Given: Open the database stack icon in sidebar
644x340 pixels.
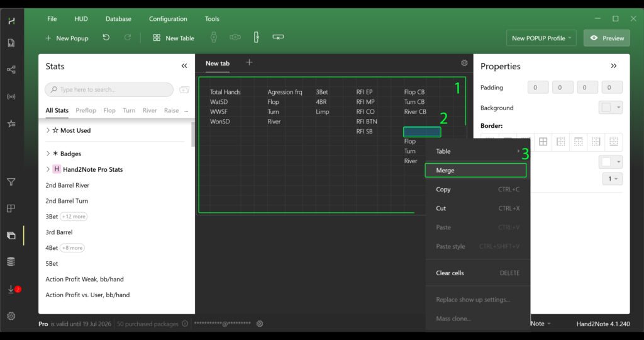Looking at the screenshot, I should point(11,262).
